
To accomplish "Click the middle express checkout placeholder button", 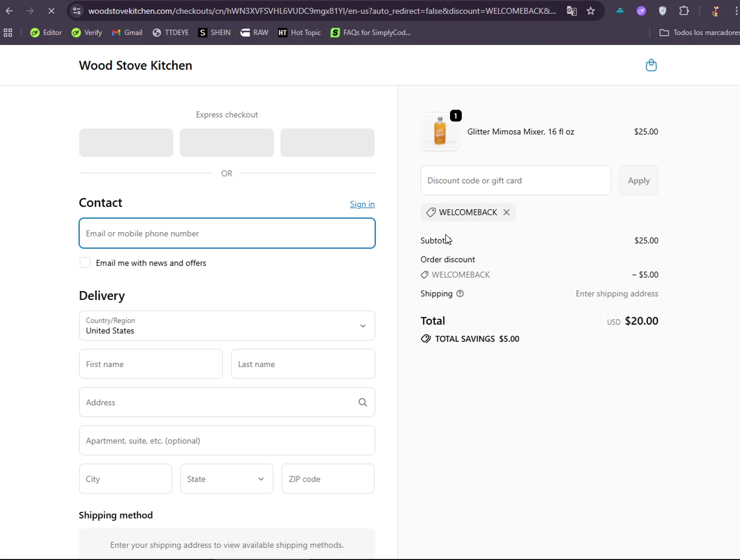I will pyautogui.click(x=226, y=143).
